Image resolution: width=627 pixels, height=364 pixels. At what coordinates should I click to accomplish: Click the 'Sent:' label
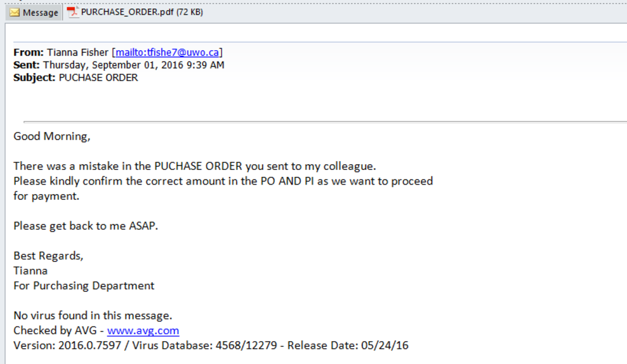(27, 65)
